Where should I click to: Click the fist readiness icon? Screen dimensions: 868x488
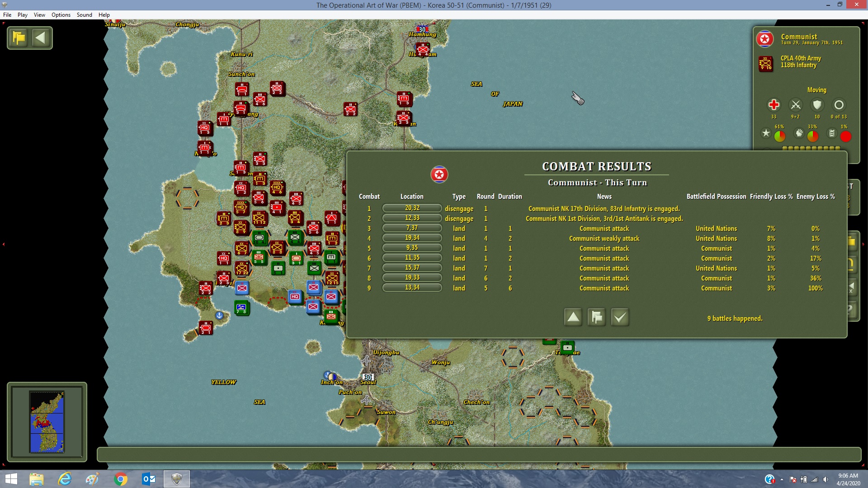click(799, 133)
